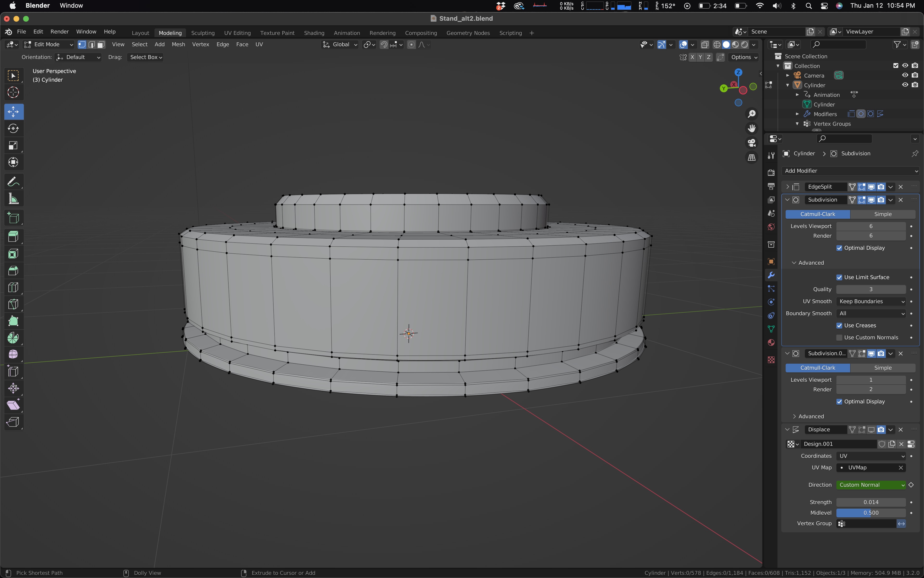Select the Shear tool
The image size is (924, 578).
13,405
